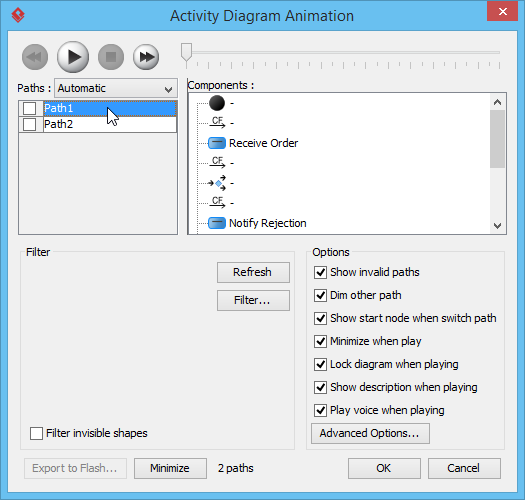Click the fast-forward playback button
This screenshot has width=525, height=500.
coord(146,57)
